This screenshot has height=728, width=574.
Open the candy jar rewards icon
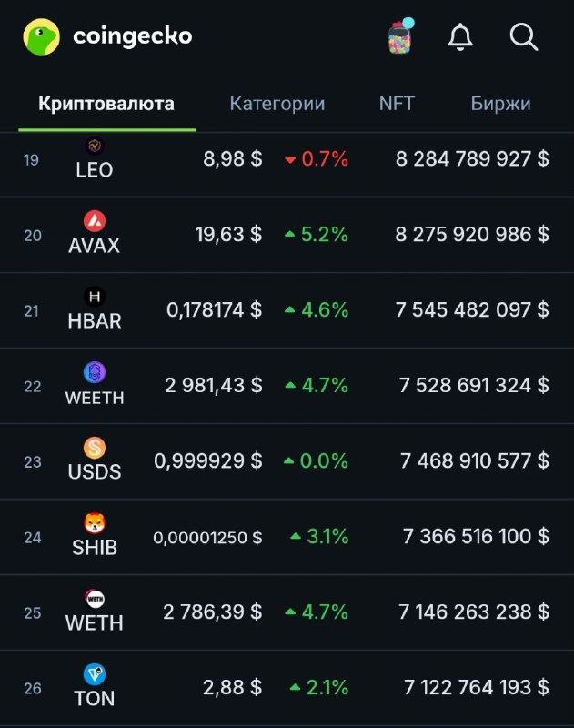pos(401,36)
